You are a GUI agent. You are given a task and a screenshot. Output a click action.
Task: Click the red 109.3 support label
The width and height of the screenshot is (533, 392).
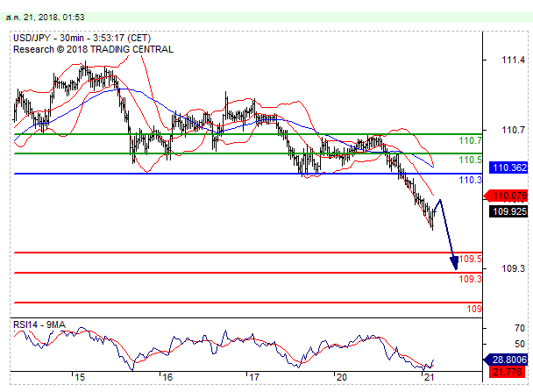point(470,279)
